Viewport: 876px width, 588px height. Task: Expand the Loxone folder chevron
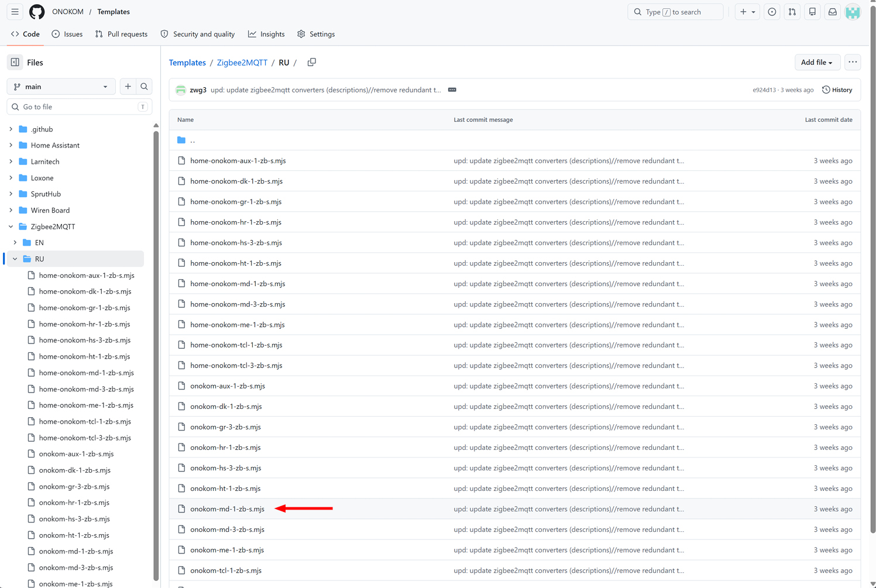click(x=11, y=178)
